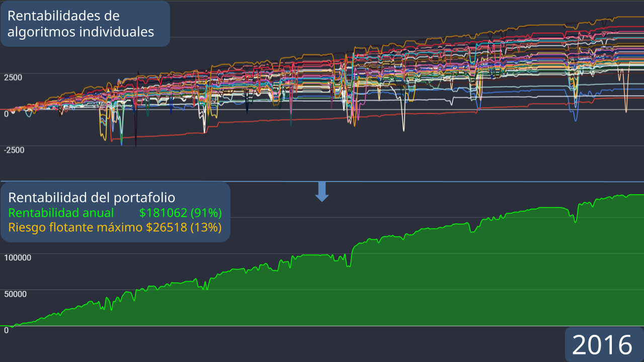This screenshot has width=644, height=362.
Task: Click the 2500 axis label on upper chart
Action: 14,77
